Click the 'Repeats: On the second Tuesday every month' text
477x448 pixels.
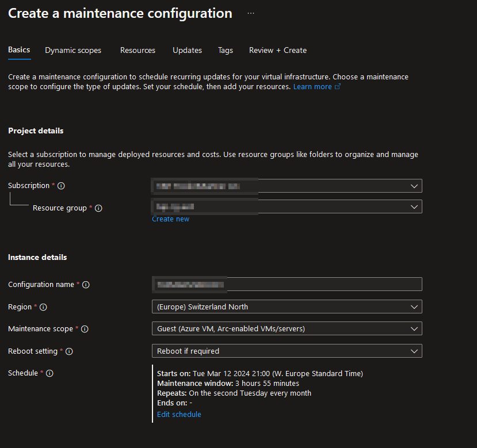(234, 393)
